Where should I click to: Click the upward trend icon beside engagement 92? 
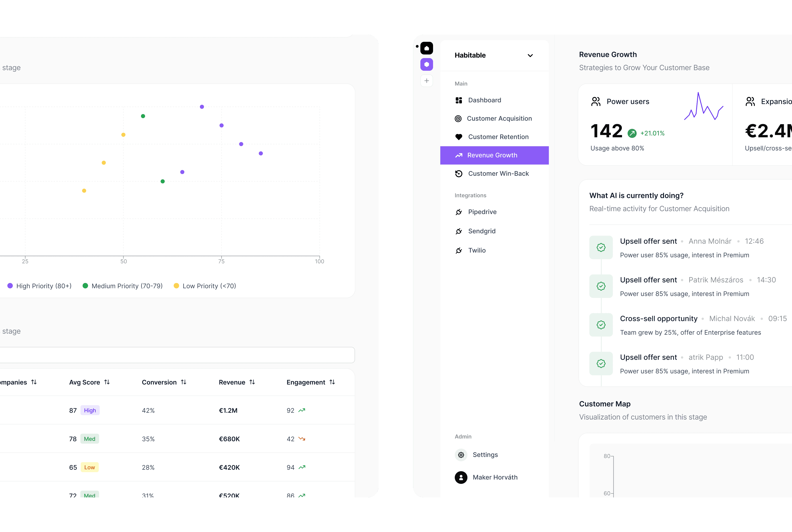click(x=302, y=411)
